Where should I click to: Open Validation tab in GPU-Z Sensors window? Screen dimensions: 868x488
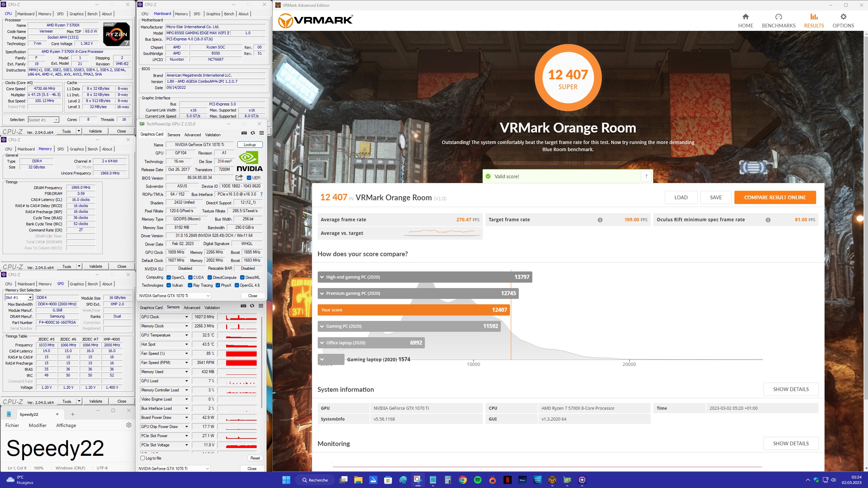tap(212, 308)
